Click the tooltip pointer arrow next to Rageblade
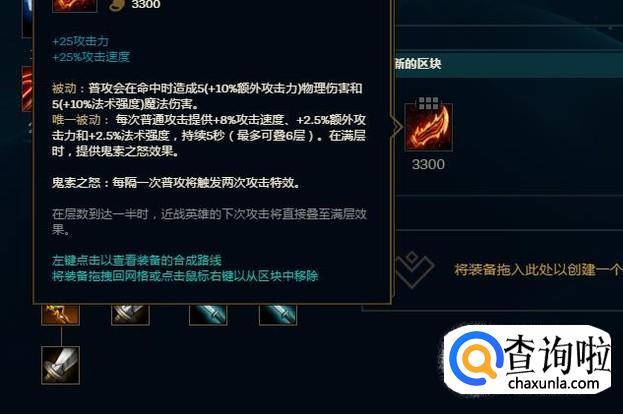Image resolution: width=623 pixels, height=414 pixels. (x=397, y=127)
